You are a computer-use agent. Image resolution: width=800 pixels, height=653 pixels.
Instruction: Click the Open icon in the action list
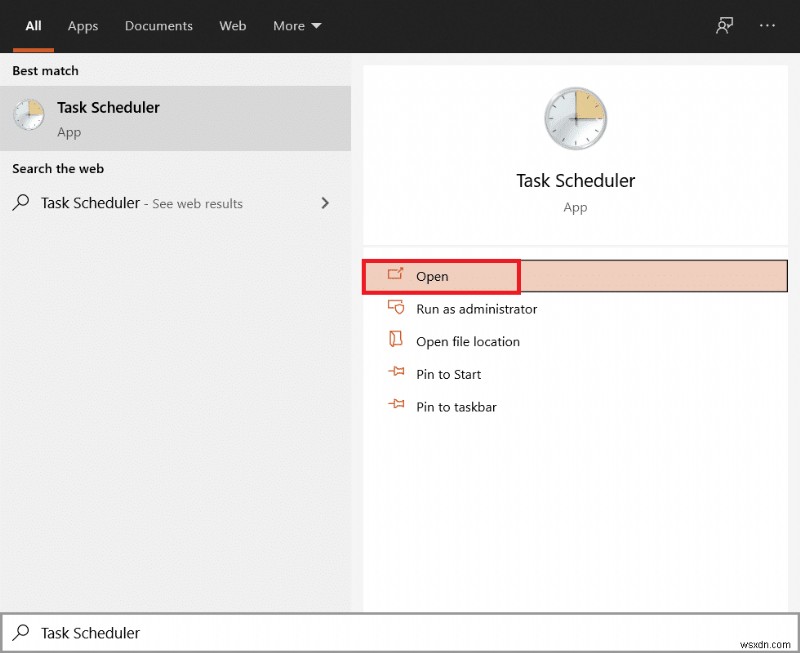point(395,275)
